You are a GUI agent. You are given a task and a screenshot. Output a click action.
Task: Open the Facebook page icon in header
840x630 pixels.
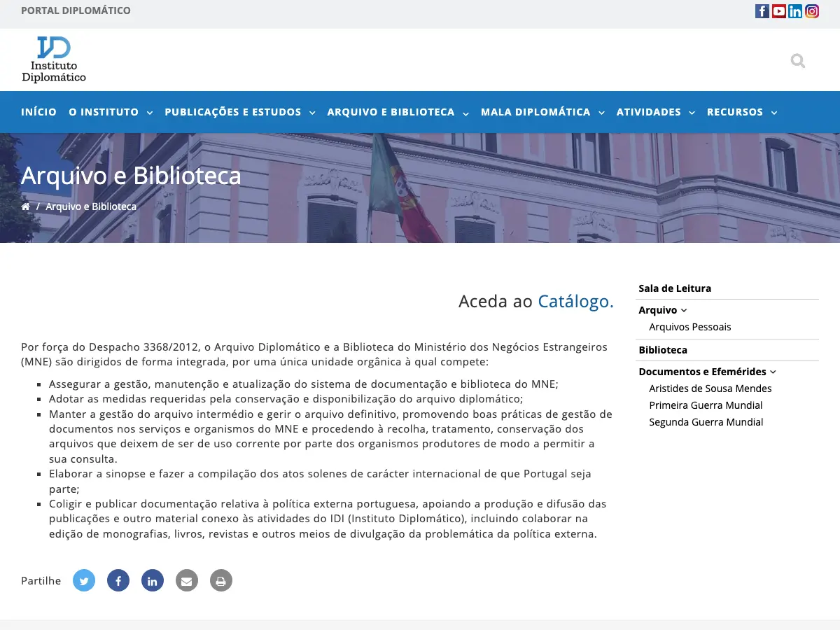762,11
